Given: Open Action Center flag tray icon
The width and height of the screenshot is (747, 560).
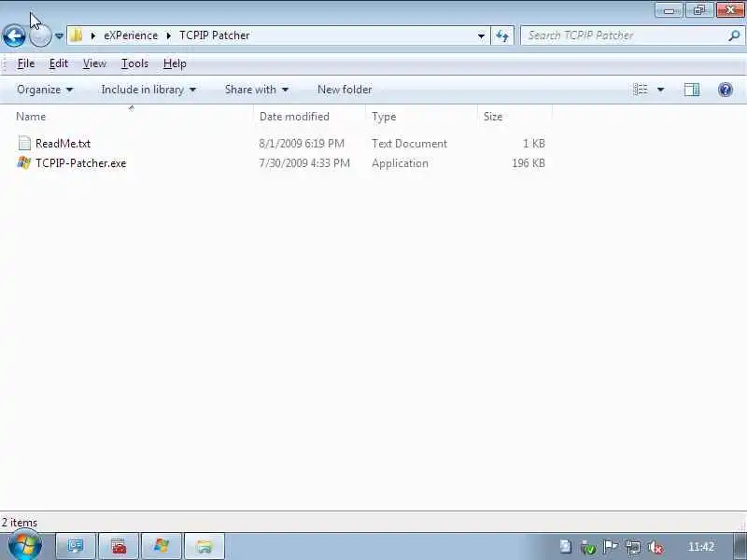Looking at the screenshot, I should tap(611, 547).
